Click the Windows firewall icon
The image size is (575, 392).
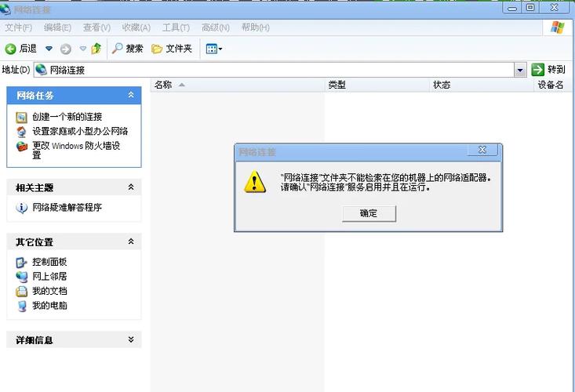pos(22,146)
